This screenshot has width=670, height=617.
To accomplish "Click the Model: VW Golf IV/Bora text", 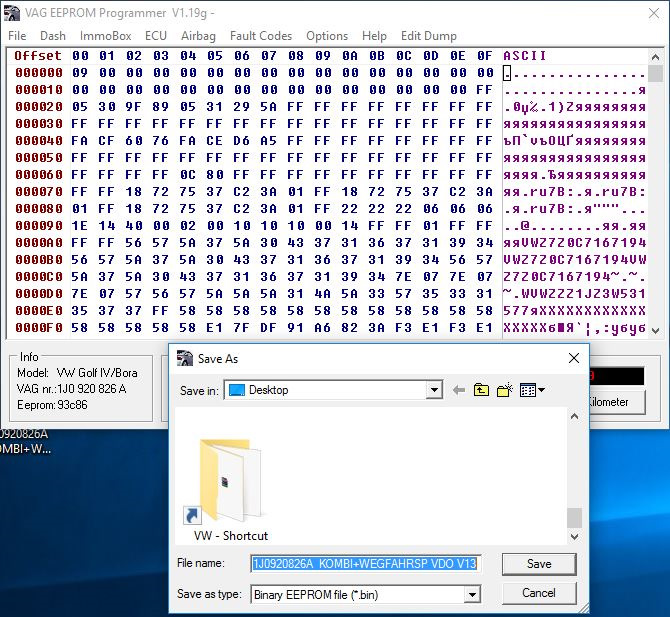I will coord(77,373).
